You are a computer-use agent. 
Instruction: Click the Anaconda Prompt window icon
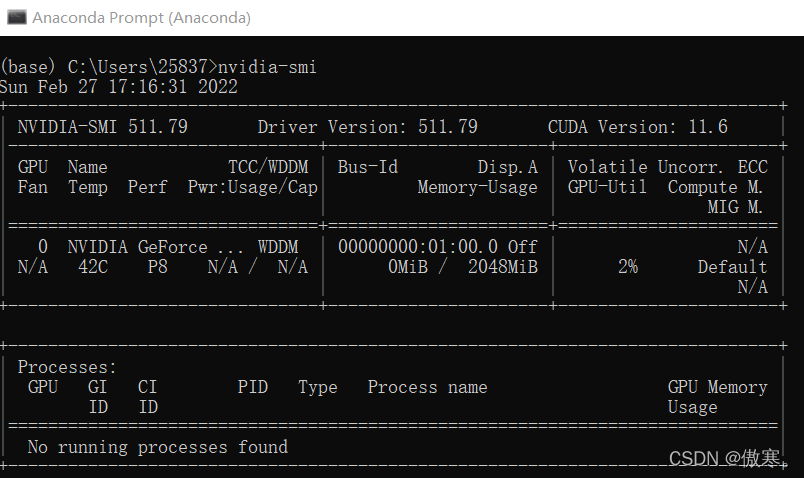pos(16,17)
